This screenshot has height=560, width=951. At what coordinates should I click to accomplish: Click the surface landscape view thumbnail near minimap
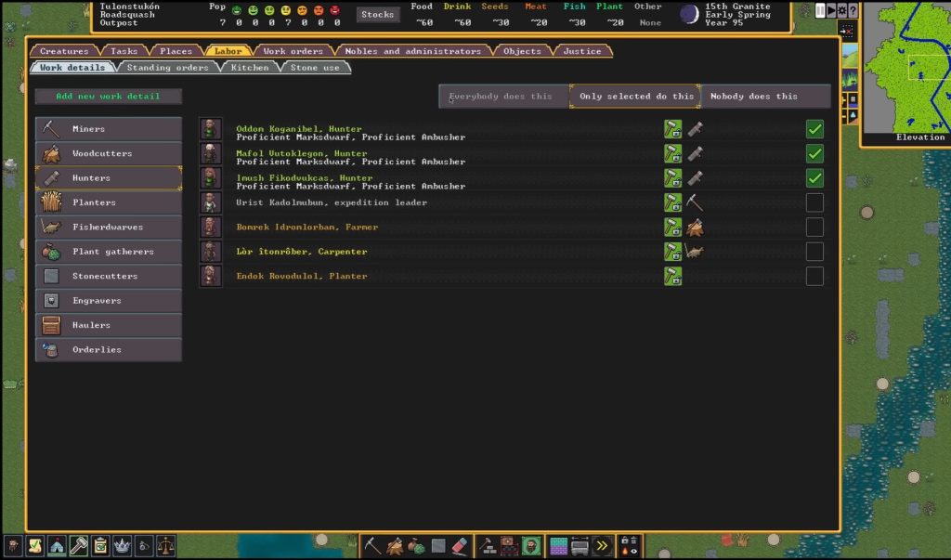(x=851, y=56)
